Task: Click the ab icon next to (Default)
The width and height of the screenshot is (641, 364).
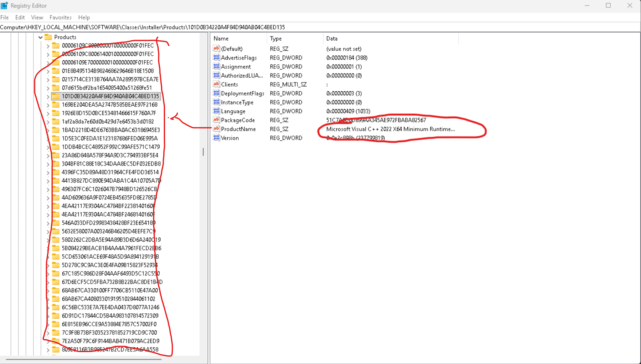Action: 216,48
